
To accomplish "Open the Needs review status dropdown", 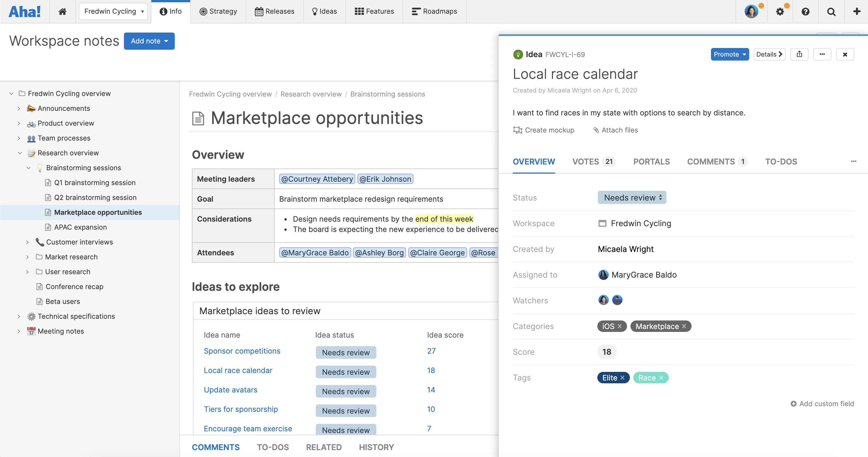I will click(632, 197).
